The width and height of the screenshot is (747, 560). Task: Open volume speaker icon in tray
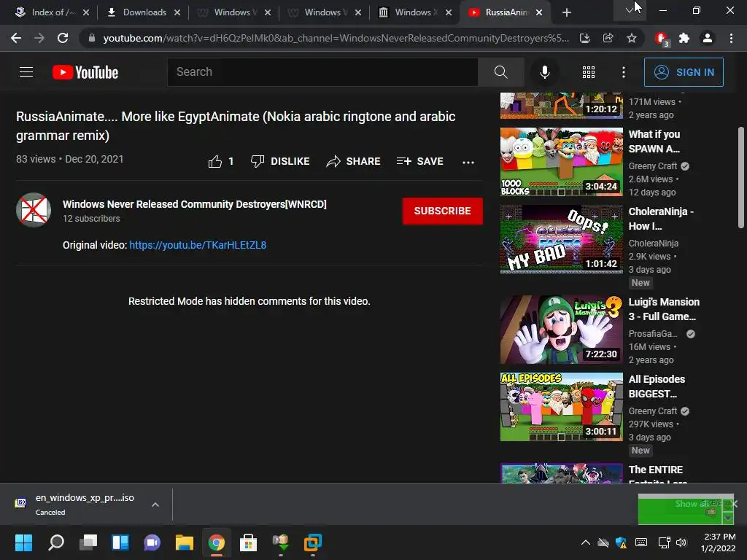[681, 542]
